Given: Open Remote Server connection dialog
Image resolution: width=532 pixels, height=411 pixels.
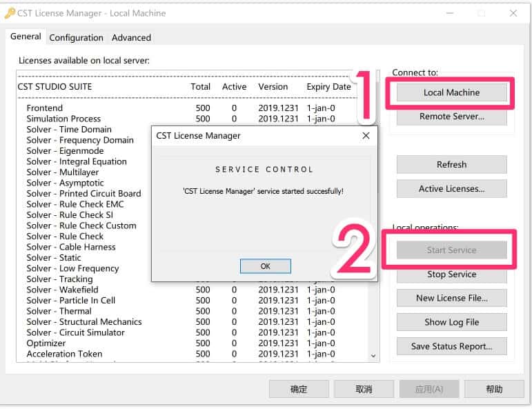Looking at the screenshot, I should pos(451,117).
